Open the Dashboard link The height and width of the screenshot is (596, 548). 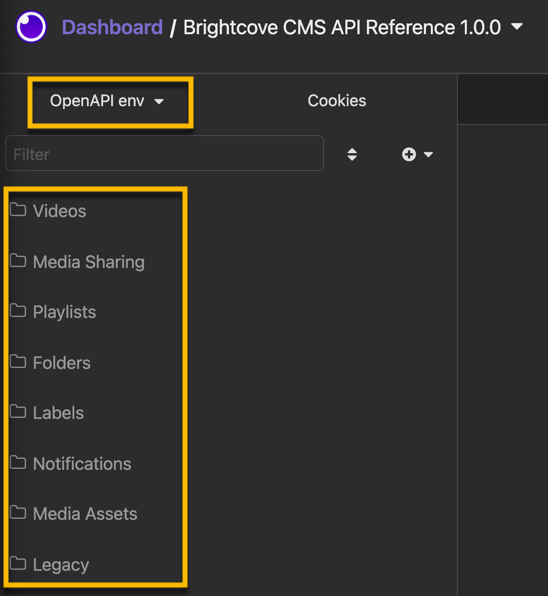coord(112,27)
